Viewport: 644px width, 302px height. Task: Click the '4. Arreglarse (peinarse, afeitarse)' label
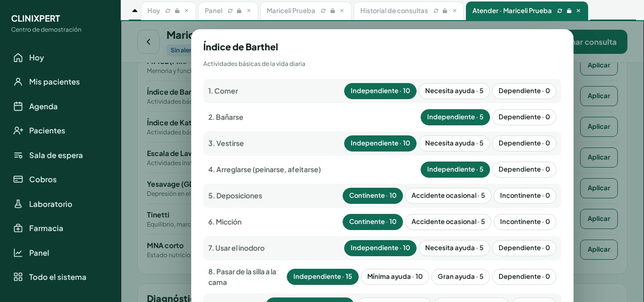[265, 170]
